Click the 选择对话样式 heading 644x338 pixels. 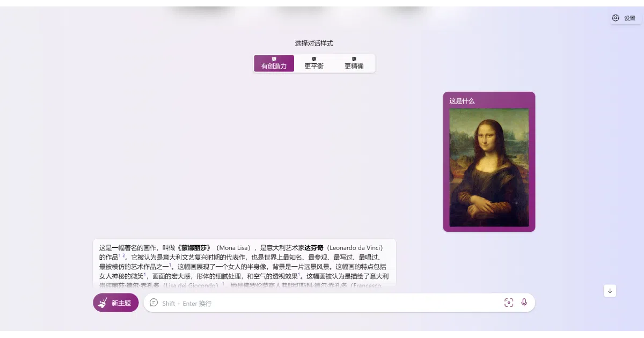314,43
